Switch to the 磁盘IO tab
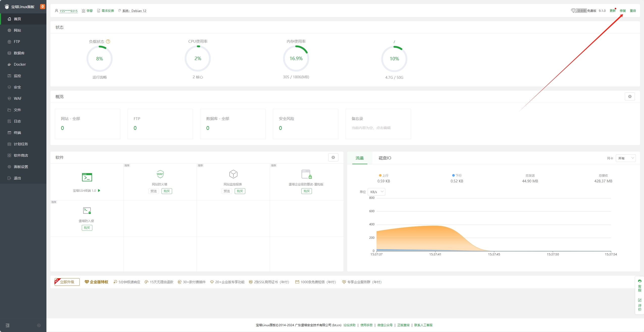Screen dimensions: 644x332 tap(385, 158)
